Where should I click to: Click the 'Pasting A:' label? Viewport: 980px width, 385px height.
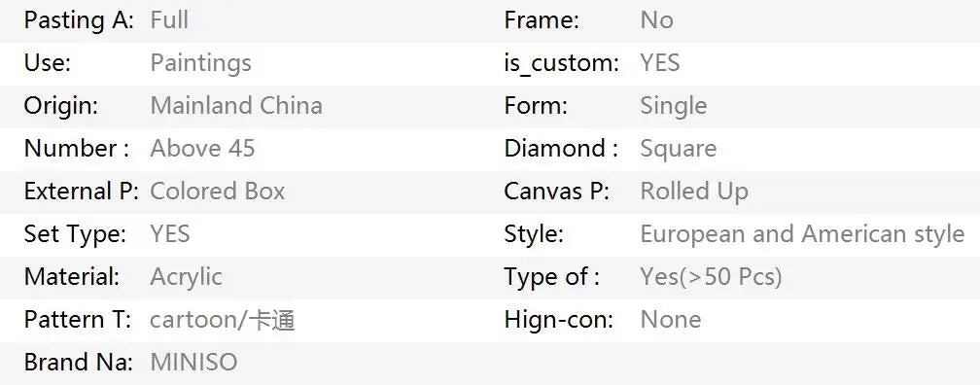(x=79, y=20)
